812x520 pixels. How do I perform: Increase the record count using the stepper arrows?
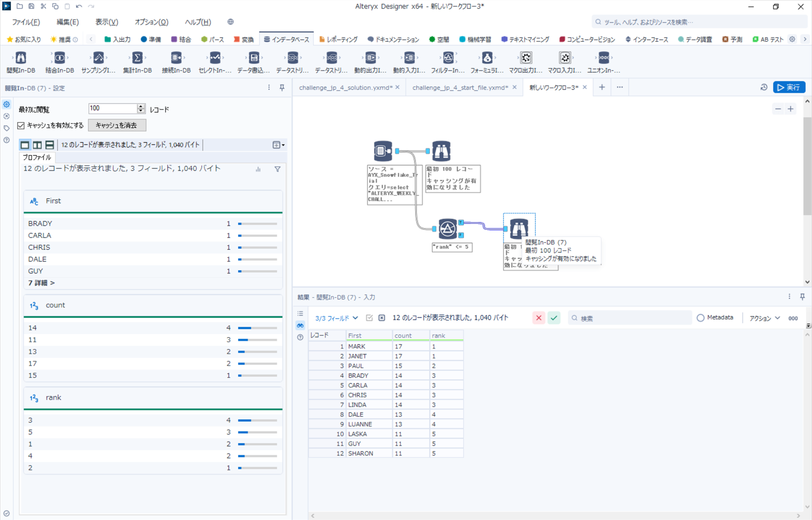click(140, 107)
